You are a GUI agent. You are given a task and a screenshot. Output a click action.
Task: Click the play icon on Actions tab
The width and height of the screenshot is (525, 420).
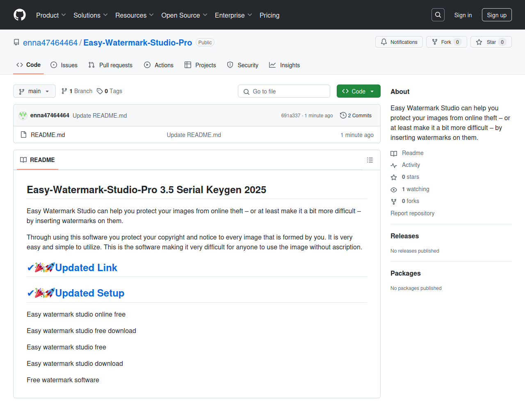point(147,65)
